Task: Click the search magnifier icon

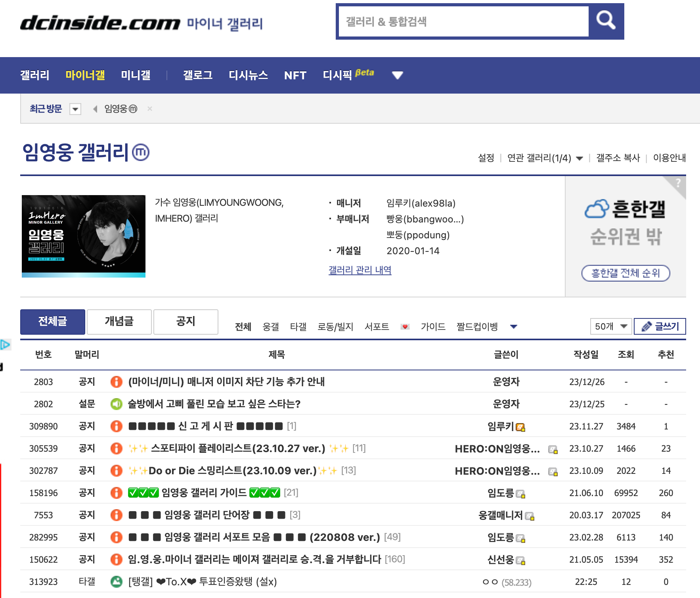Action: click(x=606, y=21)
